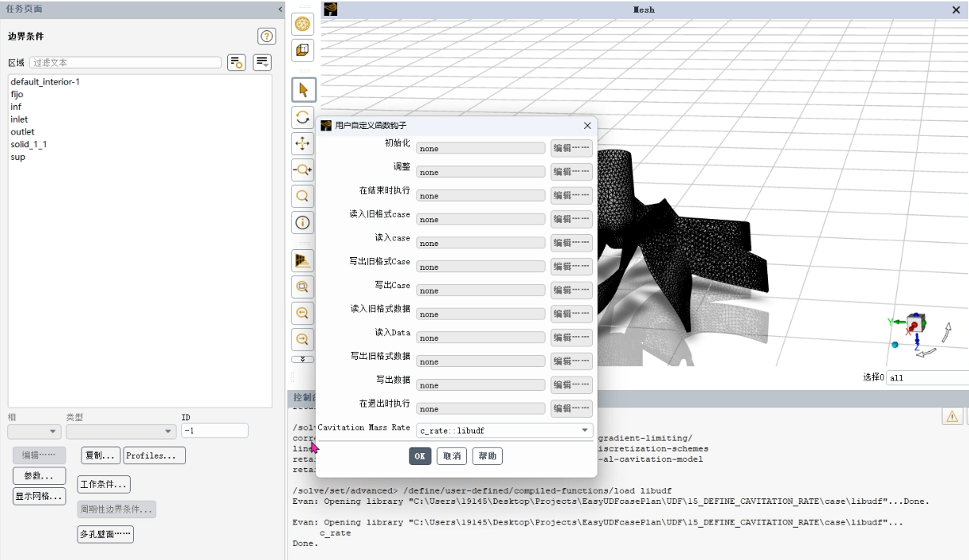Expand more toolbar tools chevron

click(302, 359)
